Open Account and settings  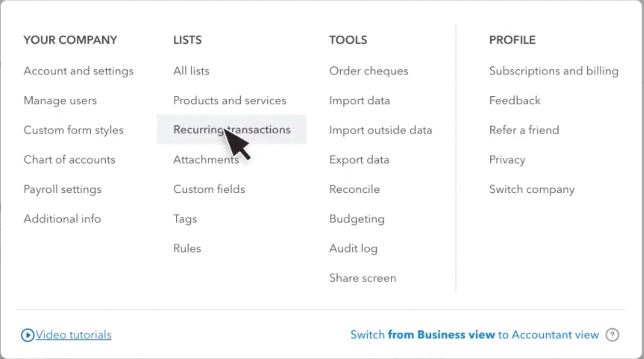tap(78, 71)
